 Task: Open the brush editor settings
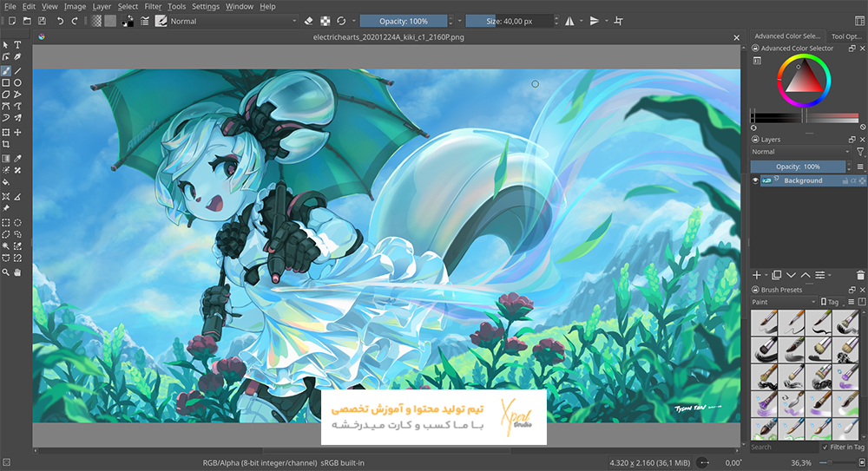[x=144, y=21]
